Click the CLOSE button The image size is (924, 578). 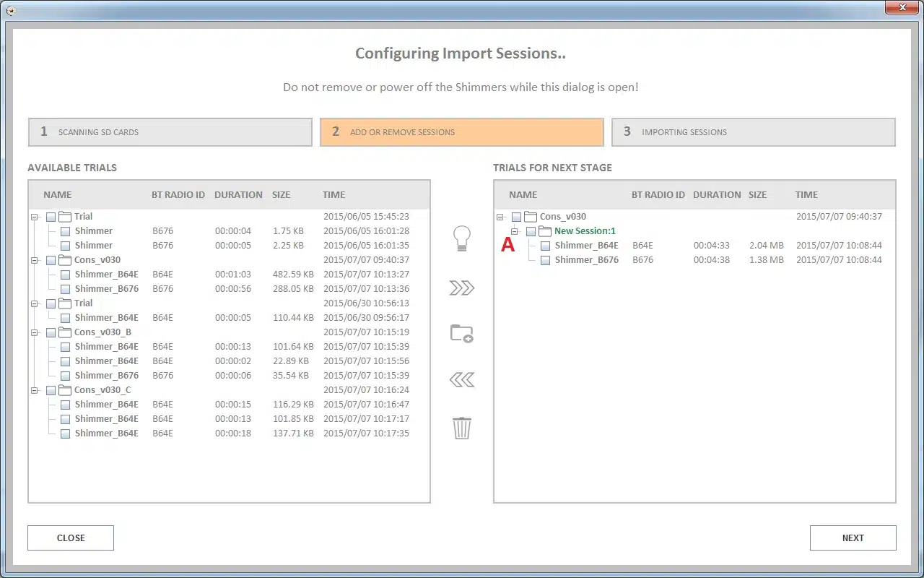(71, 538)
